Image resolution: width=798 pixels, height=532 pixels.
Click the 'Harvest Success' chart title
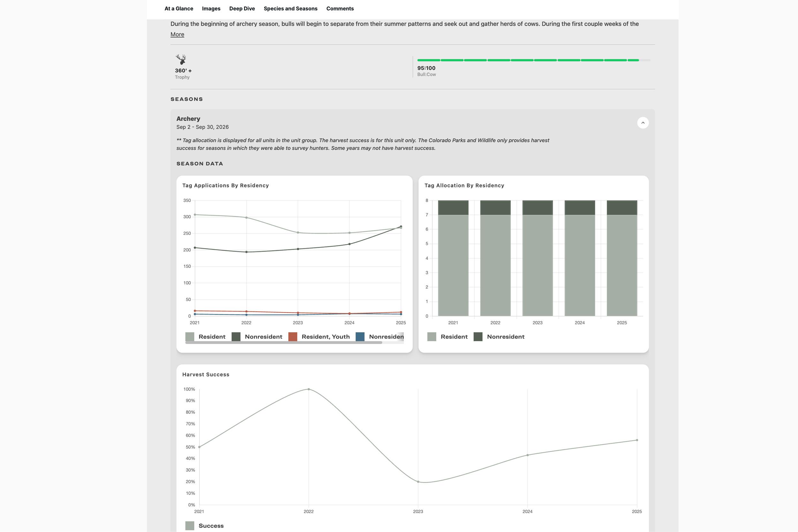pyautogui.click(x=206, y=375)
